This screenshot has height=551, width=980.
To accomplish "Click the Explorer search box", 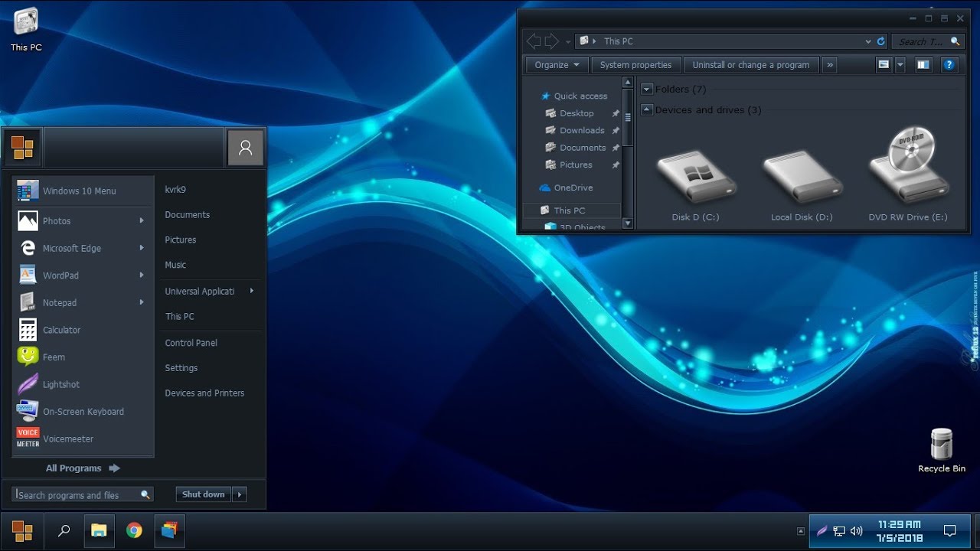I will click(929, 41).
